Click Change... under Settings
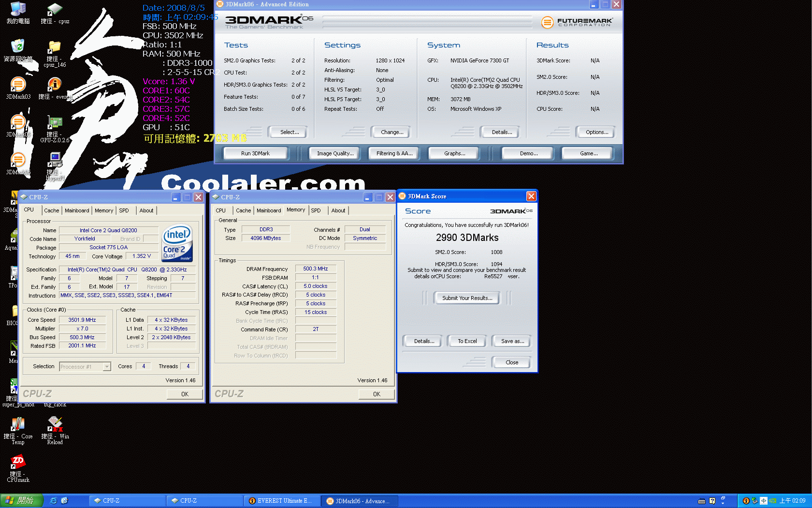812x508 pixels. (392, 132)
